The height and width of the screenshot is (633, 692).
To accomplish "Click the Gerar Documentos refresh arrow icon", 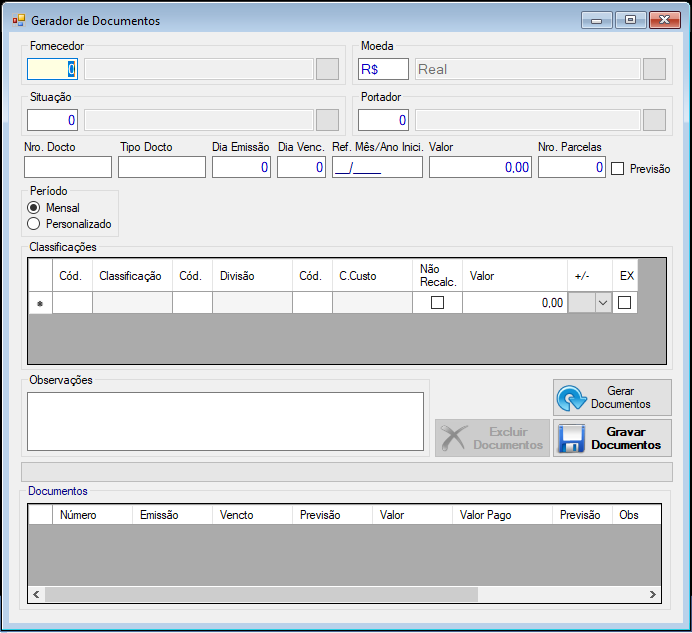I will click(x=572, y=398).
